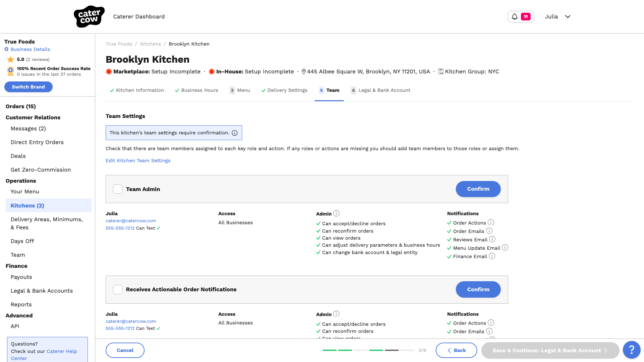Open Days Off in sidebar
Image resolution: width=644 pixels, height=362 pixels.
[x=22, y=241]
